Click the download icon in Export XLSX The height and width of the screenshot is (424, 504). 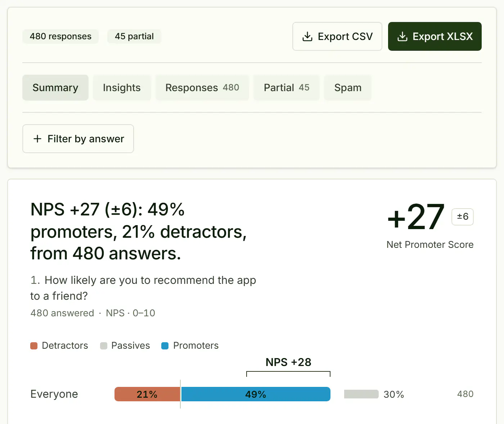[x=402, y=36]
